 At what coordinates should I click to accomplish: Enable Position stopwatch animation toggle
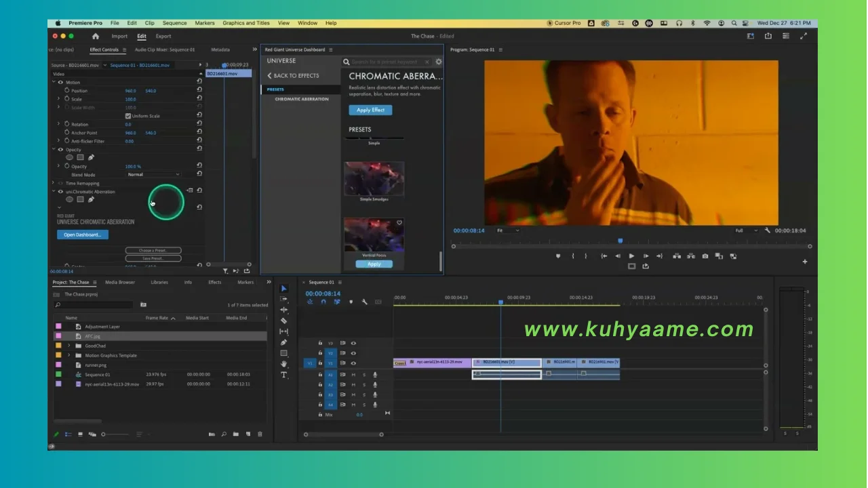tap(67, 90)
